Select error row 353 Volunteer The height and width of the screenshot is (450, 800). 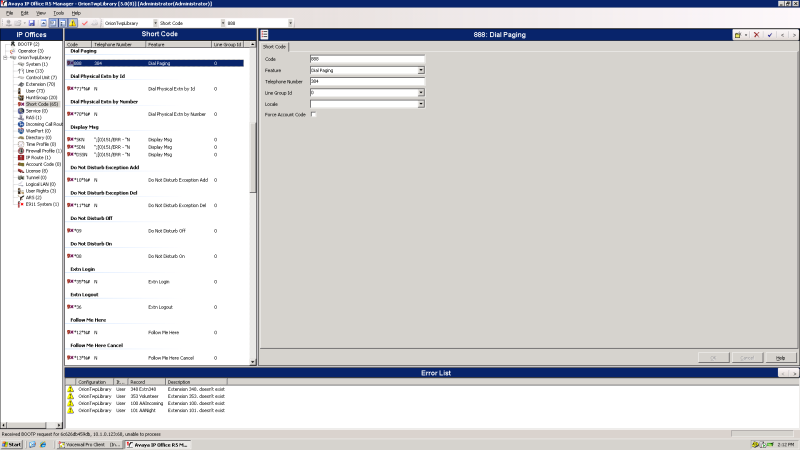(146, 396)
